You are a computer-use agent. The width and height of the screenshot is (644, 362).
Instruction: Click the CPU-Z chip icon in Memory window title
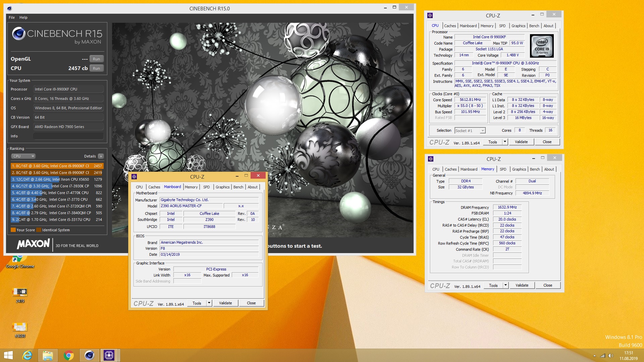(x=431, y=159)
